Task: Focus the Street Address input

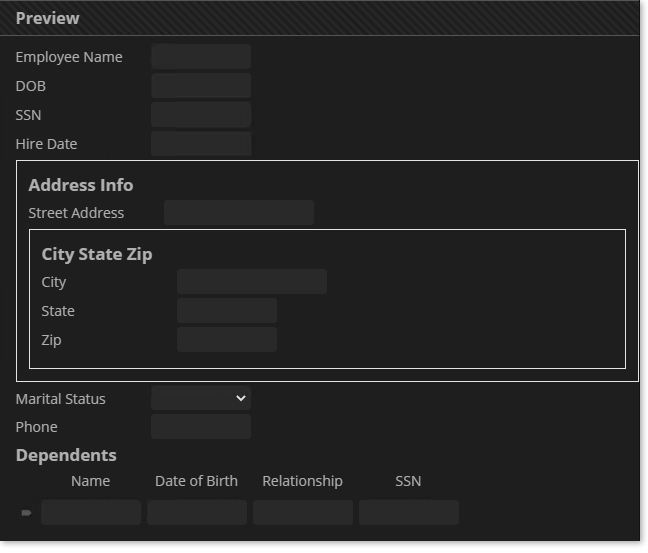Action: 239,213
